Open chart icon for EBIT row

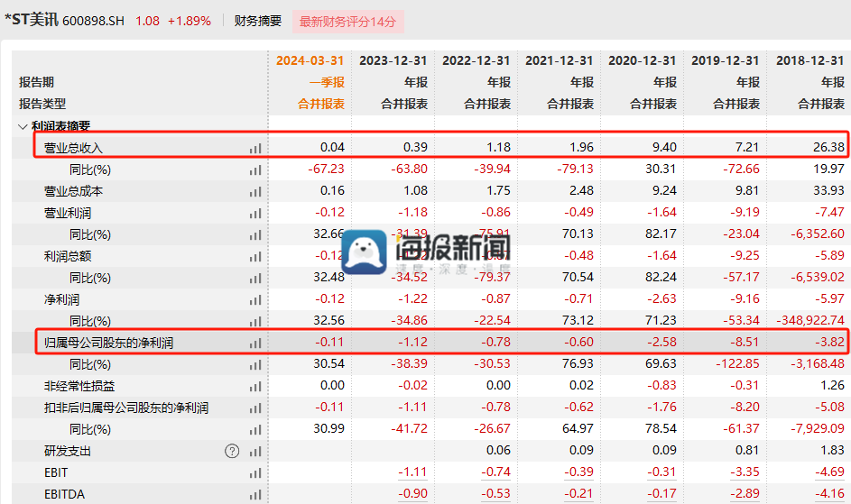(x=255, y=473)
